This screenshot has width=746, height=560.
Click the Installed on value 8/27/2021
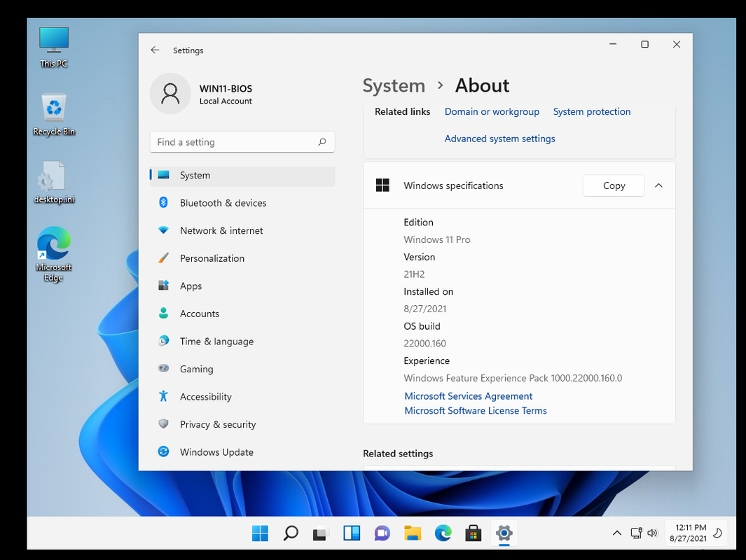(425, 309)
